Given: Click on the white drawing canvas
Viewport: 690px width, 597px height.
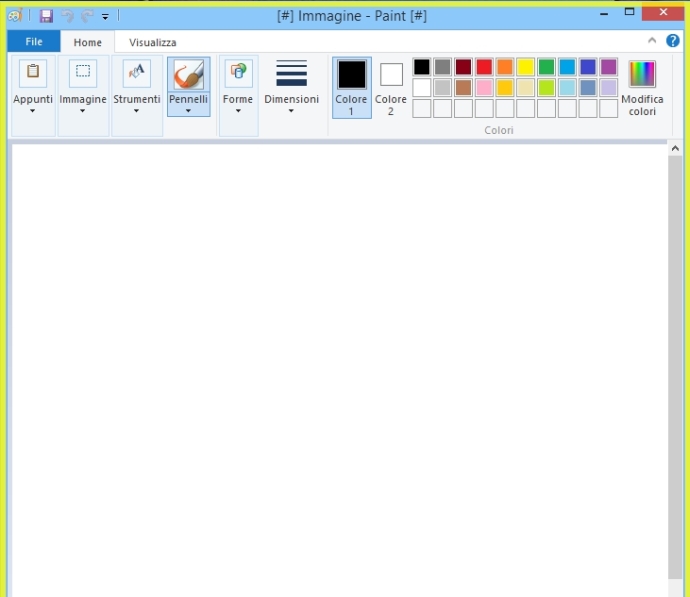Looking at the screenshot, I should 339,370.
